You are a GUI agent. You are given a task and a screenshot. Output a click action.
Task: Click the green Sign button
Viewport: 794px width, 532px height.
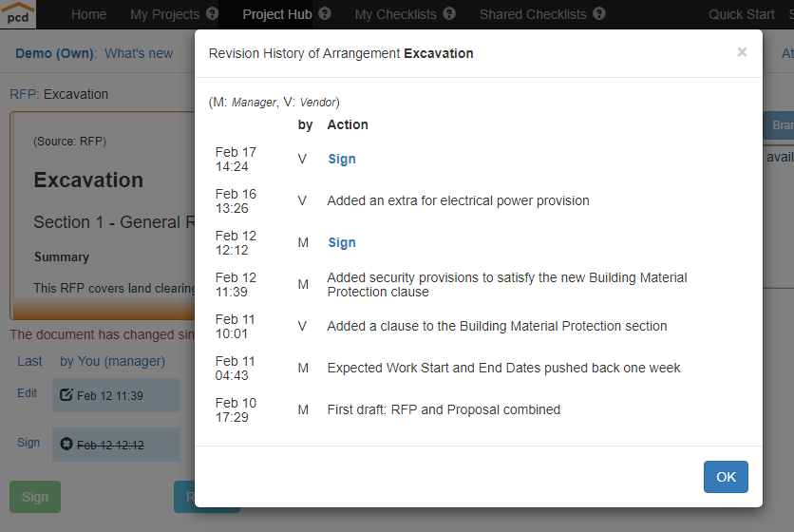pyautogui.click(x=35, y=497)
